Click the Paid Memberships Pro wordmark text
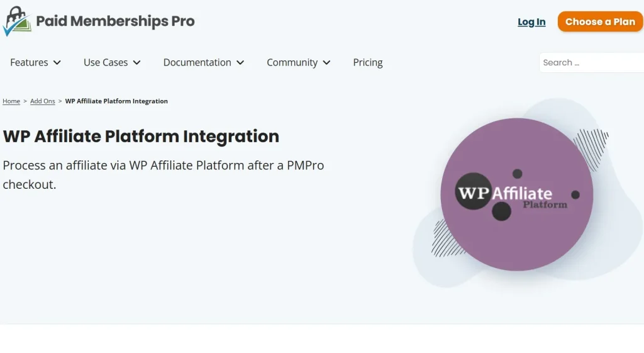 pyautogui.click(x=115, y=21)
